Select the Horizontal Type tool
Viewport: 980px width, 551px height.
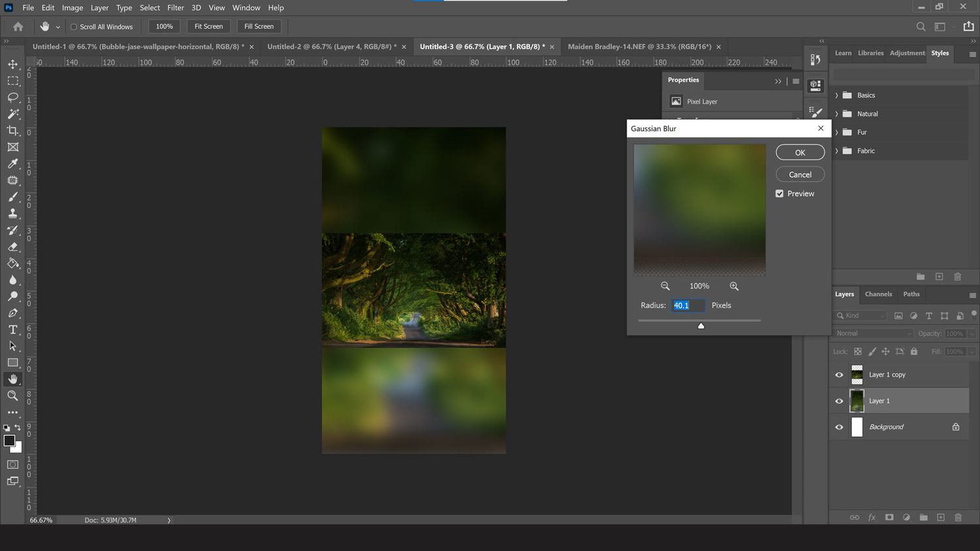coord(12,330)
